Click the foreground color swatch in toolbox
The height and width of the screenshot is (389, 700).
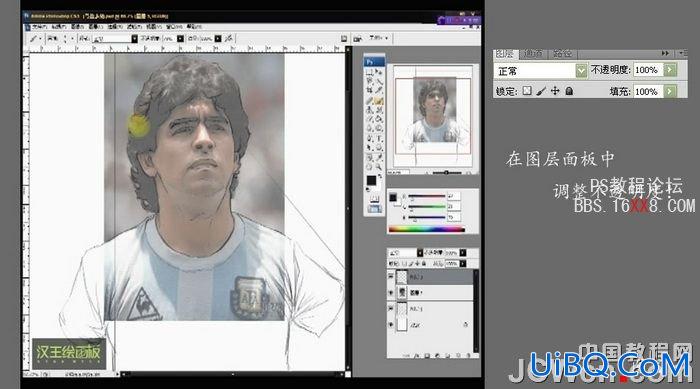(x=371, y=180)
